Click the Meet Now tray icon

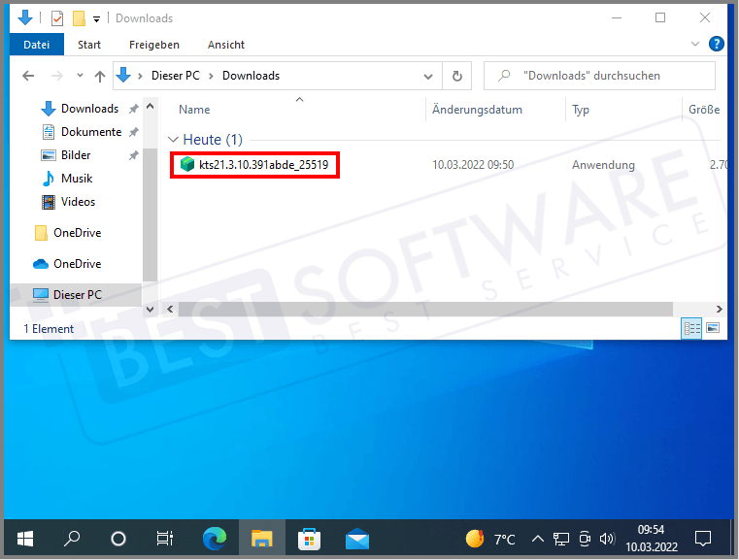(x=585, y=539)
